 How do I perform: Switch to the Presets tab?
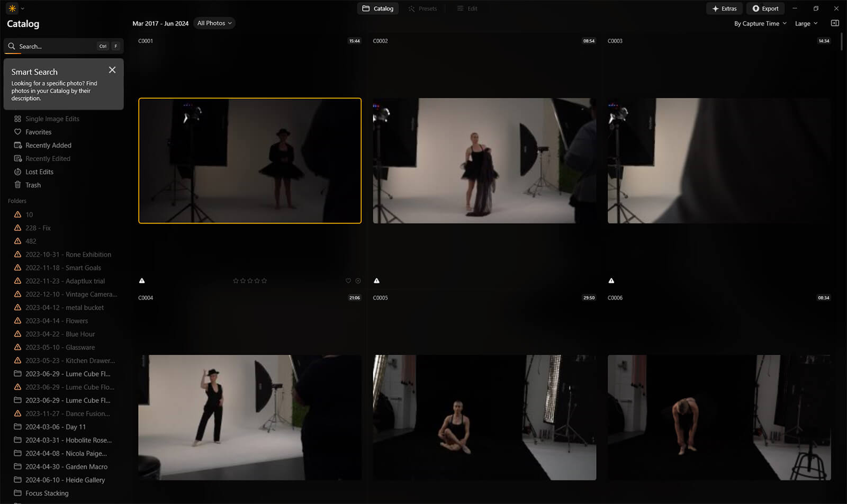(422, 8)
